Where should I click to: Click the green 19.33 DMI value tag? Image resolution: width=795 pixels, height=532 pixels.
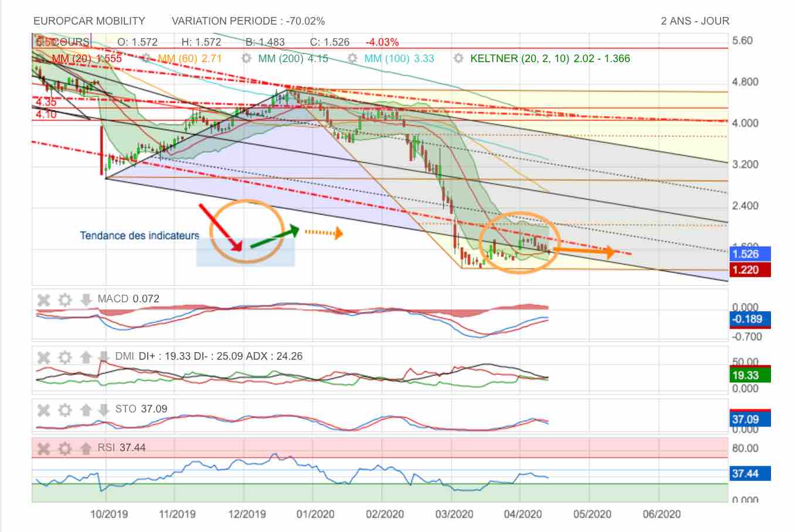(x=750, y=375)
